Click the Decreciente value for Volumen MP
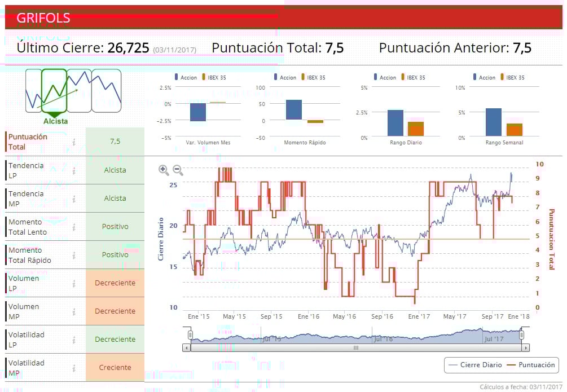Image resolution: width=567 pixels, height=392 pixels. tap(115, 311)
